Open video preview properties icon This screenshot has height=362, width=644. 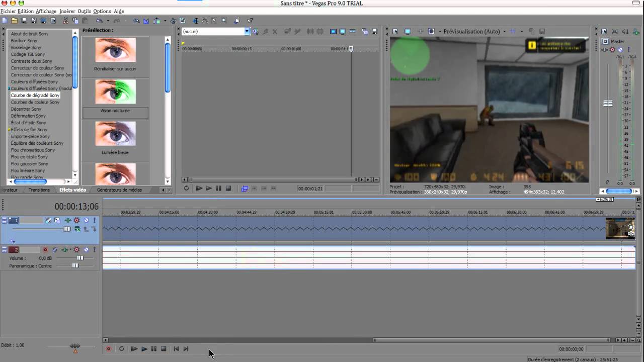coord(395,31)
